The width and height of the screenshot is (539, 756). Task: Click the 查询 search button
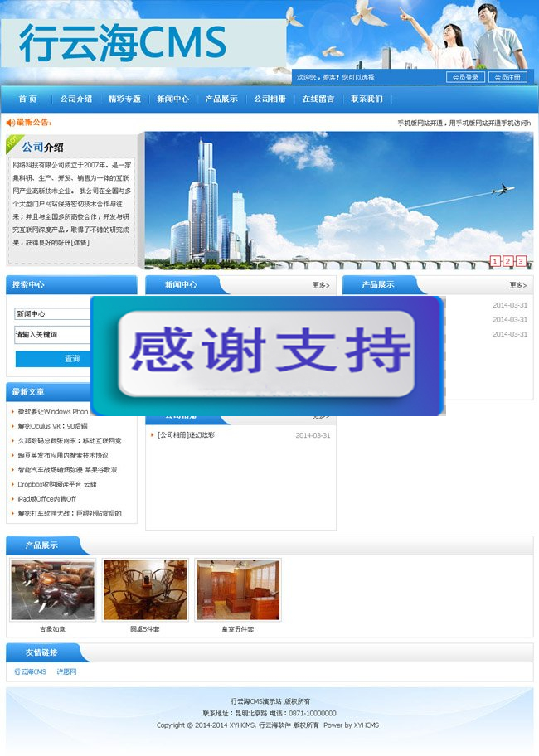pyautogui.click(x=54, y=359)
